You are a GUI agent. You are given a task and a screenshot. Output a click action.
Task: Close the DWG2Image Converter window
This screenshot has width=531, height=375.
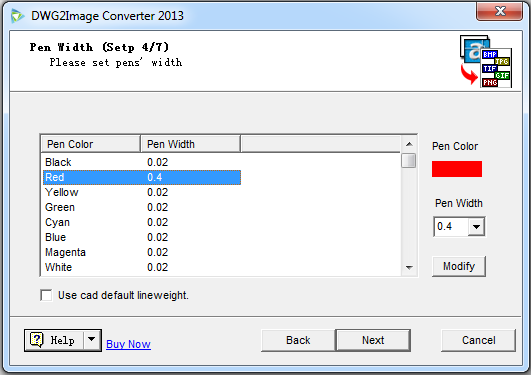[500, 11]
